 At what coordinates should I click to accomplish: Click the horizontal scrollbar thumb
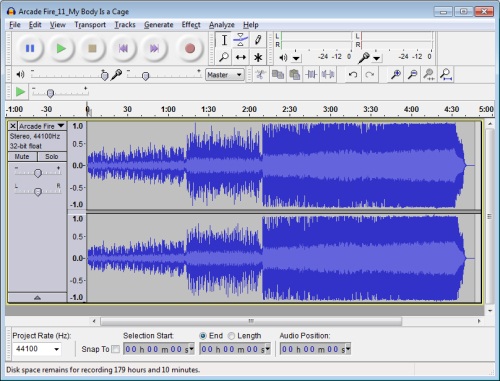pos(251,321)
